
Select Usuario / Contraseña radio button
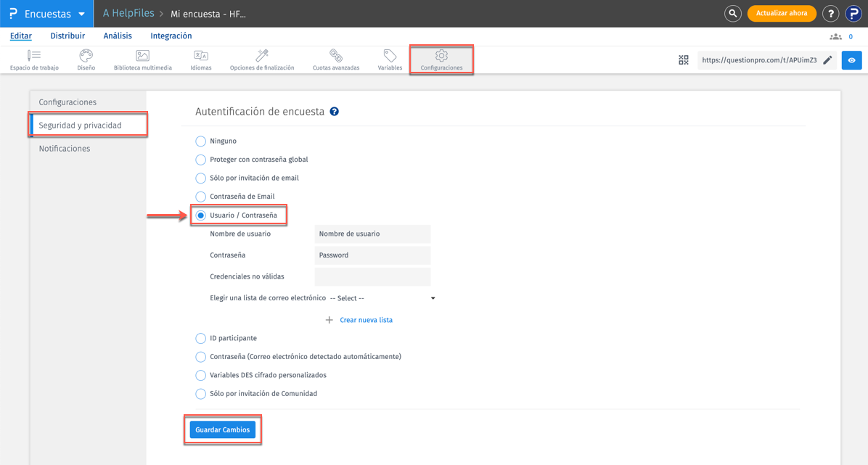(200, 215)
